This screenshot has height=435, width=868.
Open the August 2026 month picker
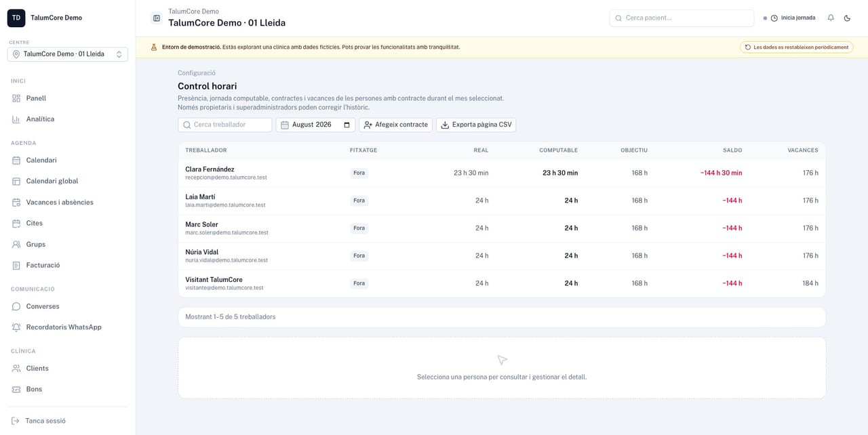[x=315, y=125]
